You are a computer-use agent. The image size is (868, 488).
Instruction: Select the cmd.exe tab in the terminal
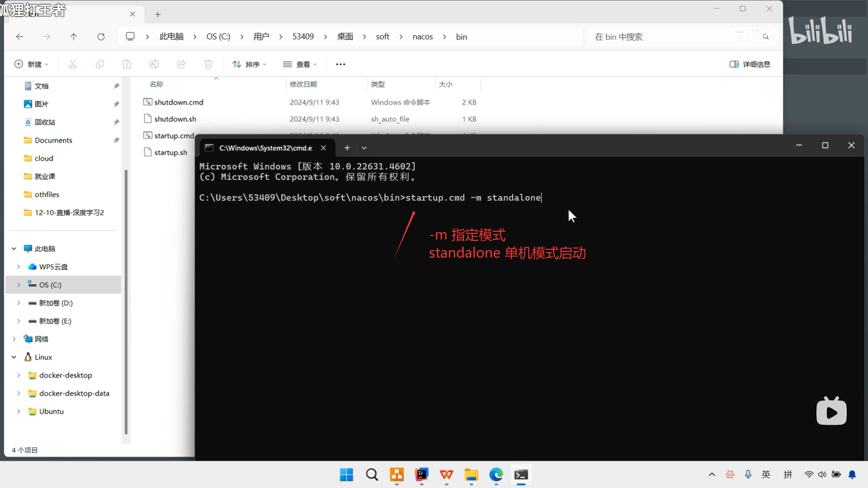tap(260, 147)
